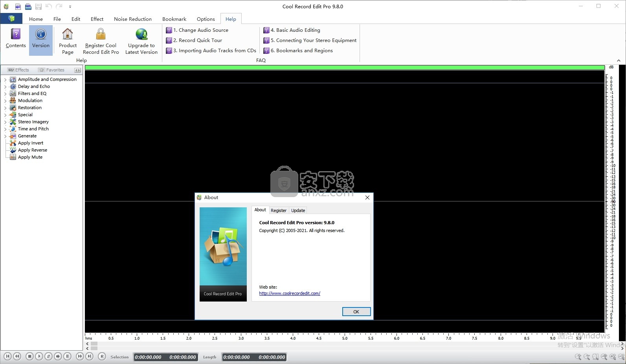The height and width of the screenshot is (364, 626).
Task: Open the green cube application menu
Action: click(11, 18)
